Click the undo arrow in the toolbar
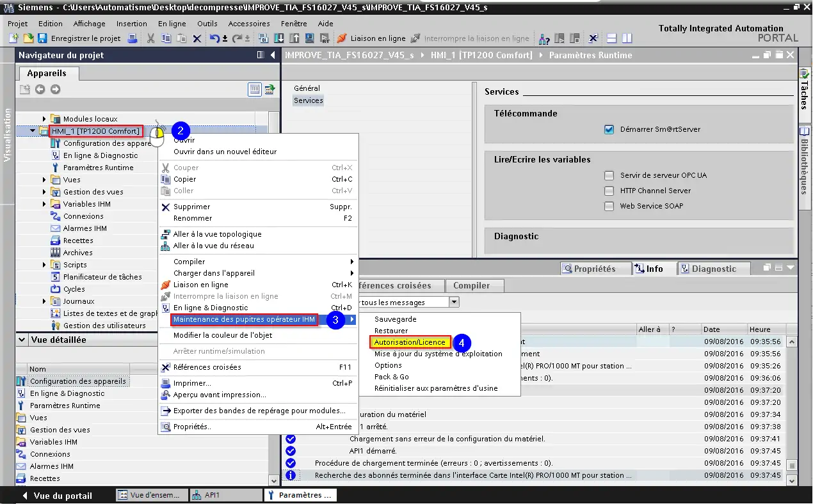813x504 pixels. point(214,38)
